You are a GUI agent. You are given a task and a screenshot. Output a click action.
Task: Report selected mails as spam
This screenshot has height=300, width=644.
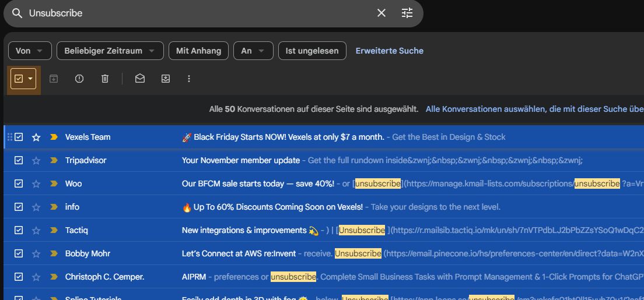coord(79,79)
